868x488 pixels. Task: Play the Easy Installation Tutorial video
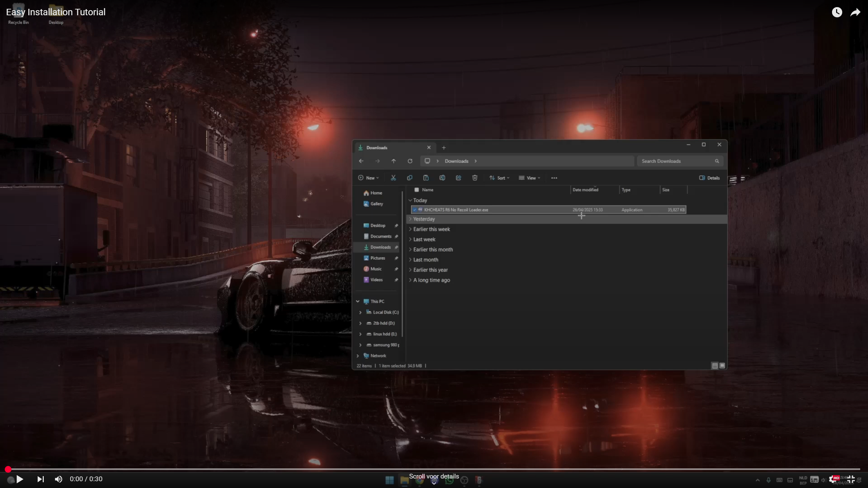pos(20,479)
